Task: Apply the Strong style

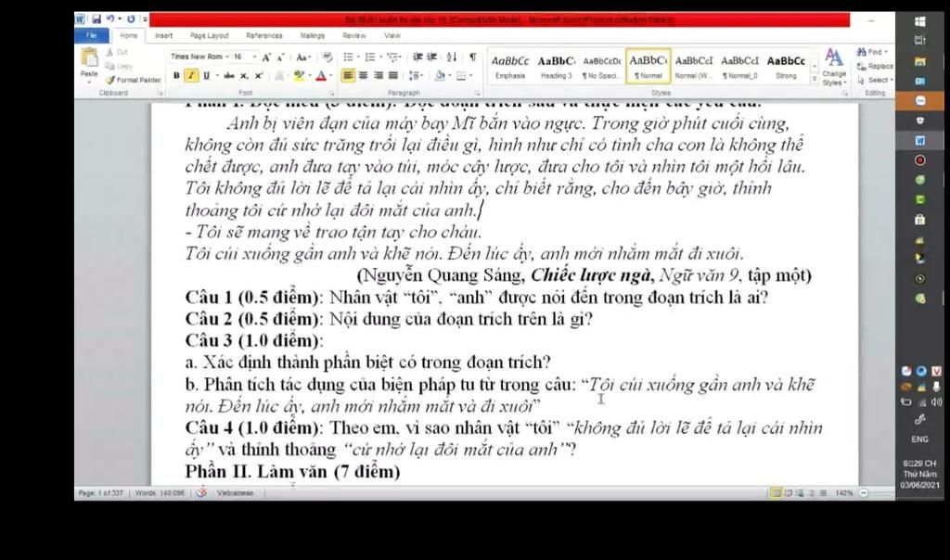Action: (786, 67)
